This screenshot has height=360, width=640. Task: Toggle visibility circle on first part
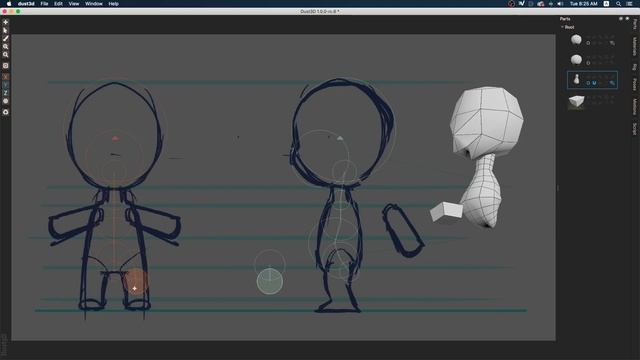pos(588,43)
